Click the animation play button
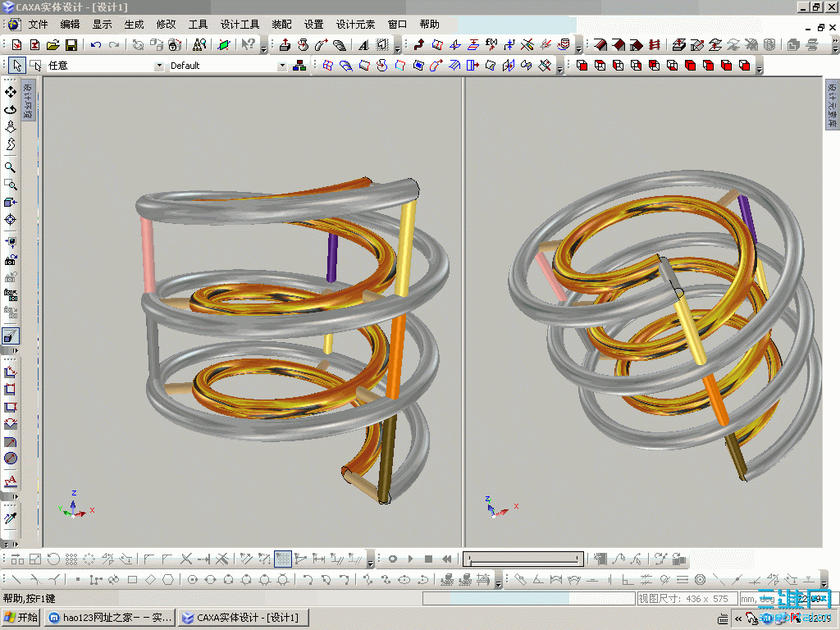Viewport: 840px width, 630px height. (x=410, y=559)
